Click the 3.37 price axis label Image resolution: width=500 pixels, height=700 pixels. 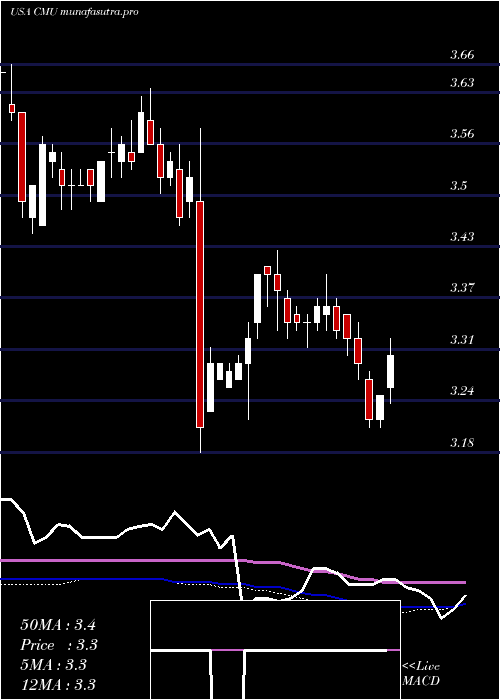(x=462, y=288)
